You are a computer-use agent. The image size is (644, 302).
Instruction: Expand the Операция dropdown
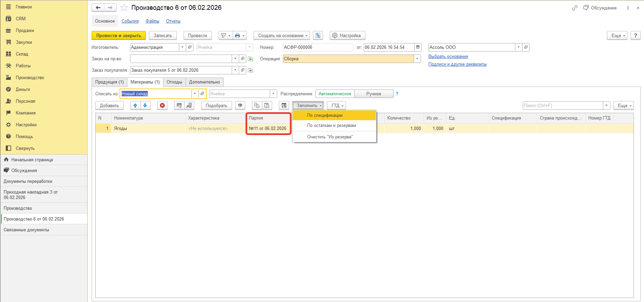[417, 59]
